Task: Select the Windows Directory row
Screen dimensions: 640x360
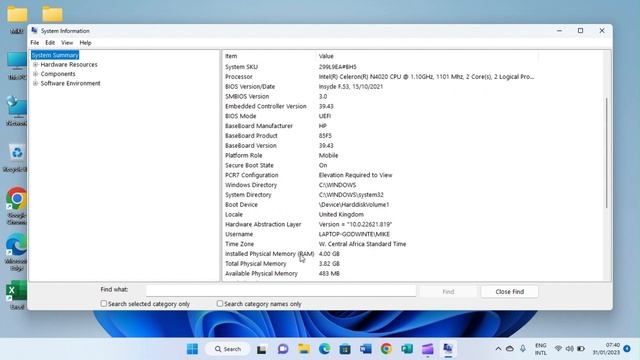Action: point(380,185)
